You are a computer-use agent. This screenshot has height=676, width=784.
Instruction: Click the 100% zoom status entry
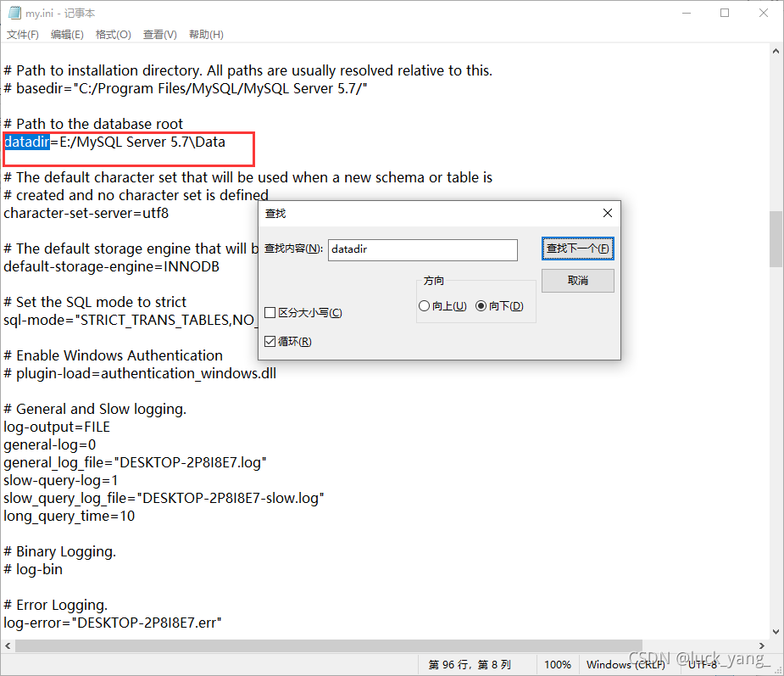[x=558, y=664]
